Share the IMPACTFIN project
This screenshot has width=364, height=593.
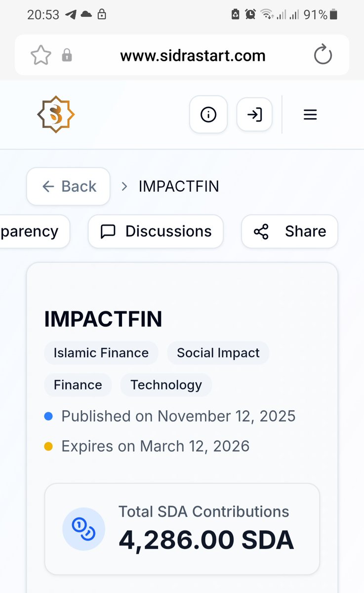289,231
